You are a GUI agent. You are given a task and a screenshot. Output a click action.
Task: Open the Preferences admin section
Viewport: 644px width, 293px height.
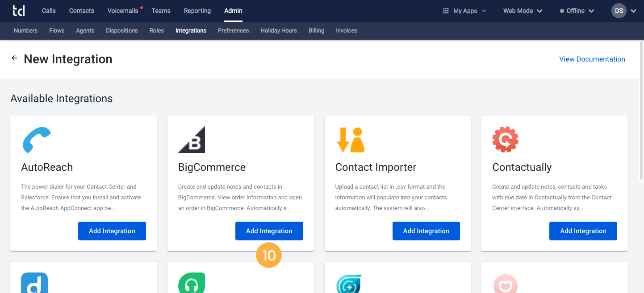click(x=233, y=30)
